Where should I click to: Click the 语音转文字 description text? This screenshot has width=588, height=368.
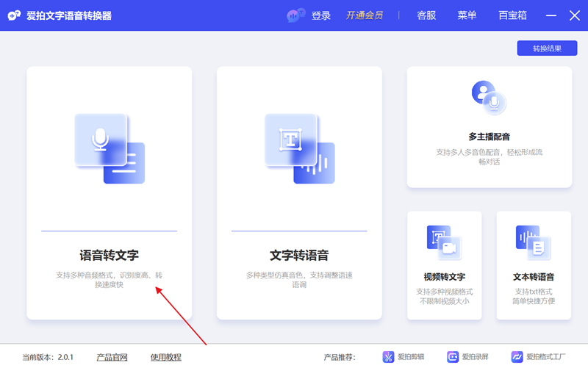pos(109,280)
